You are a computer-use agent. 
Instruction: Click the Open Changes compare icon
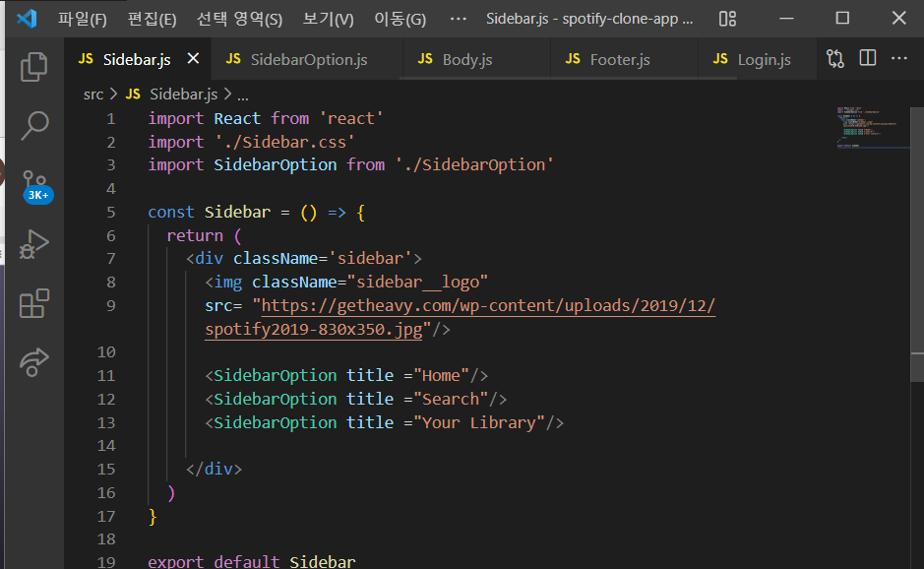(x=835, y=58)
